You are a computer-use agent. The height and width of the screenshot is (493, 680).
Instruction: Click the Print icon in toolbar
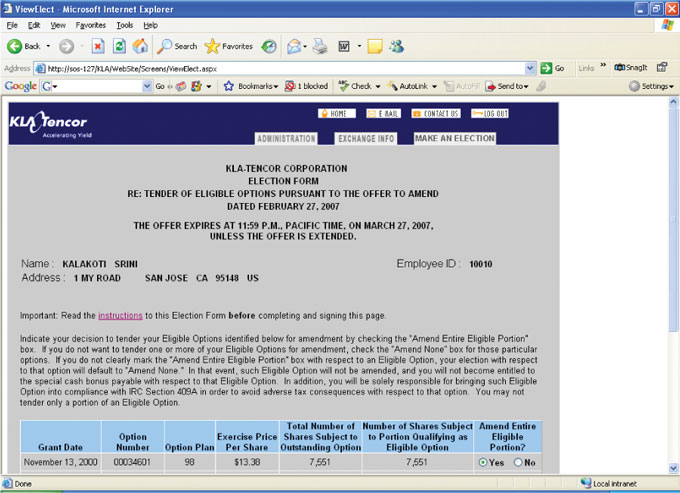[x=320, y=46]
